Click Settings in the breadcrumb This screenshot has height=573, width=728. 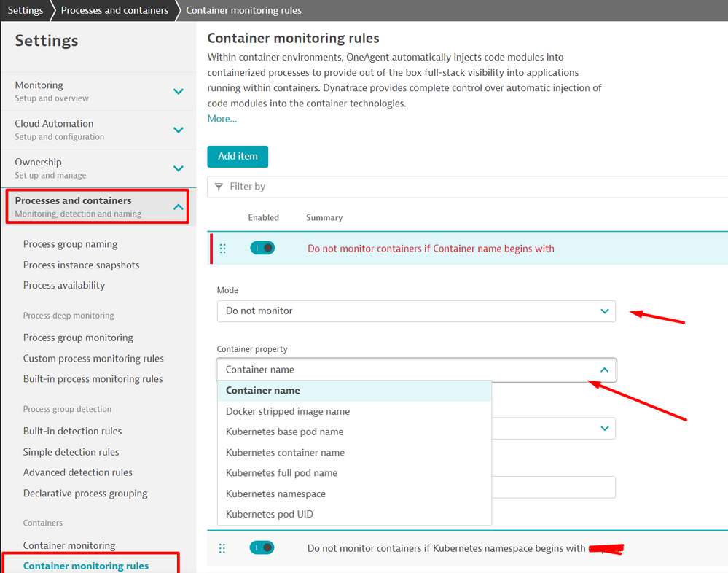(26, 10)
